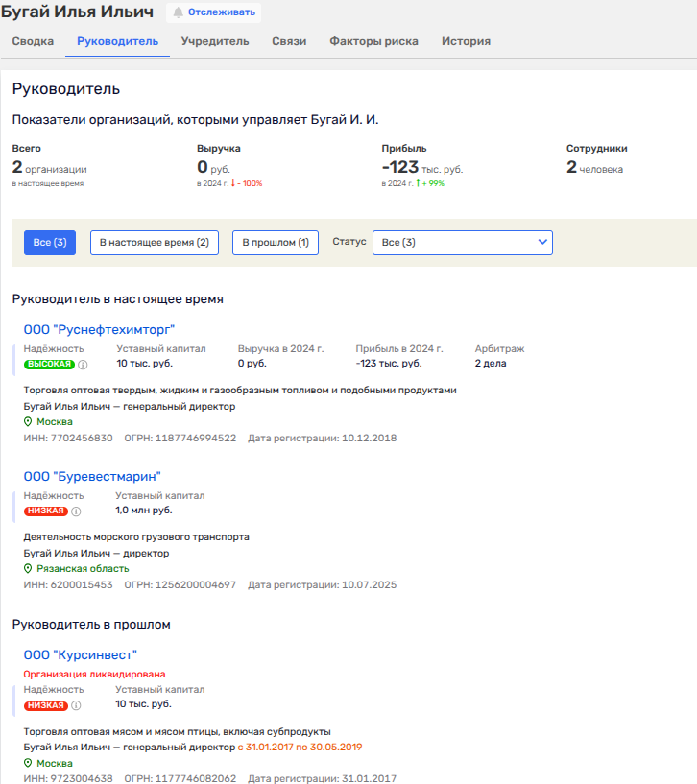Open ООО "Курсинвест" company link
The height and width of the screenshot is (784, 697).
(81, 655)
